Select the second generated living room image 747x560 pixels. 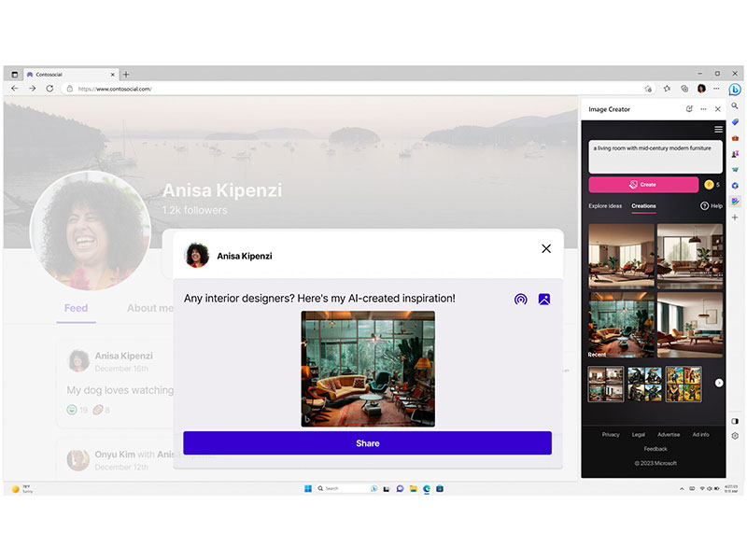click(690, 256)
